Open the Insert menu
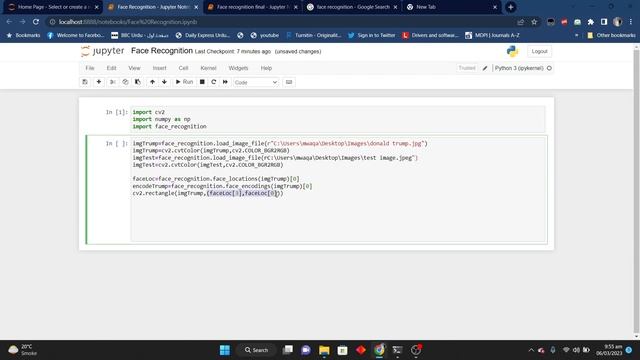The height and width of the screenshot is (360, 640). [160, 68]
